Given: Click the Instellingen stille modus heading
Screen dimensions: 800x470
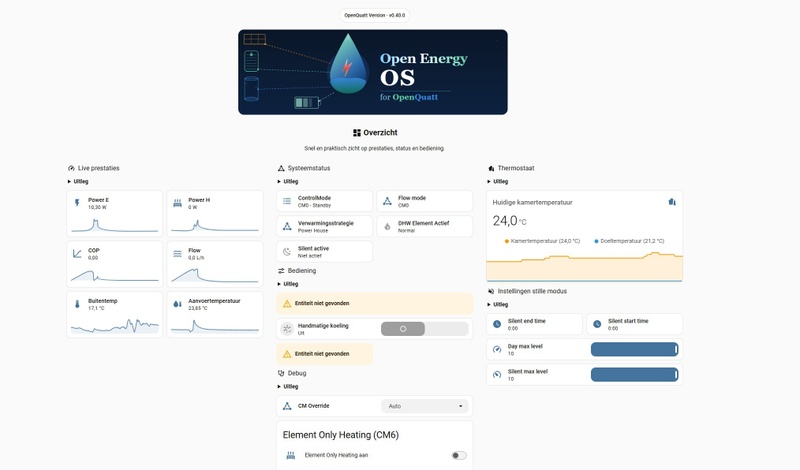Looking at the screenshot, I should click(532, 291).
